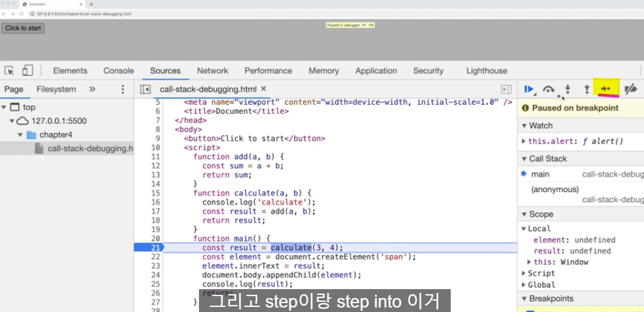Image resolution: width=644 pixels, height=312 pixels.
Task: Collapse the Local scope
Action: 524,229
